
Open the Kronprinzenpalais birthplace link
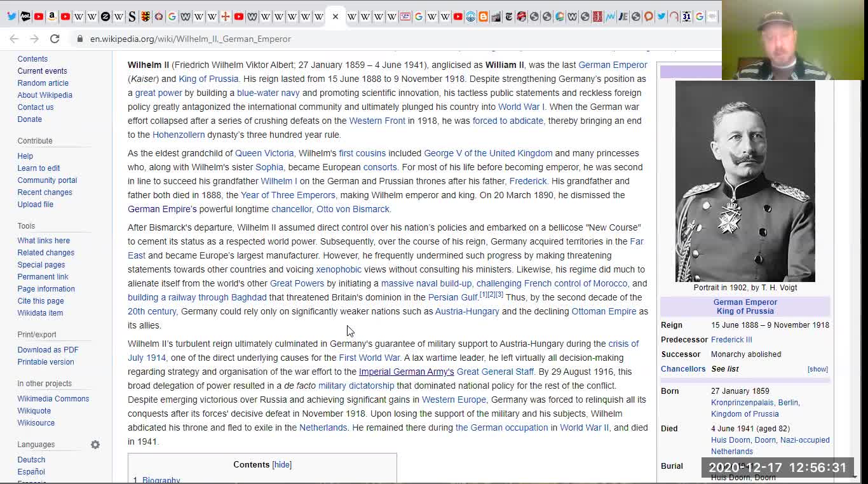tap(742, 403)
